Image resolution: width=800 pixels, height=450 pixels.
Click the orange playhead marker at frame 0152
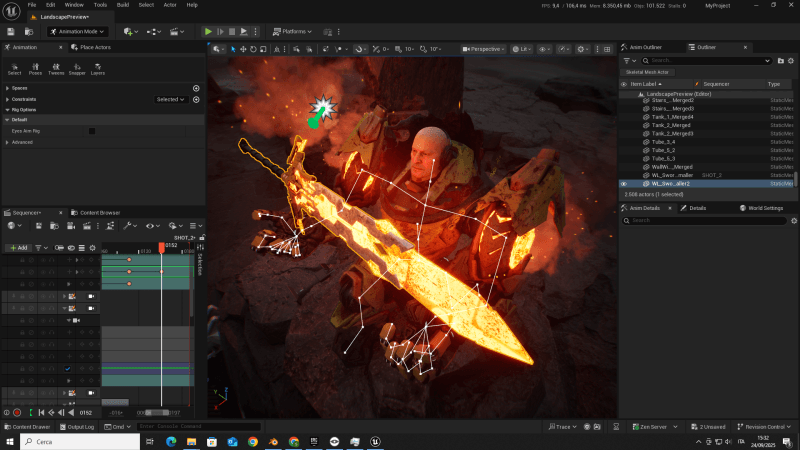(162, 246)
